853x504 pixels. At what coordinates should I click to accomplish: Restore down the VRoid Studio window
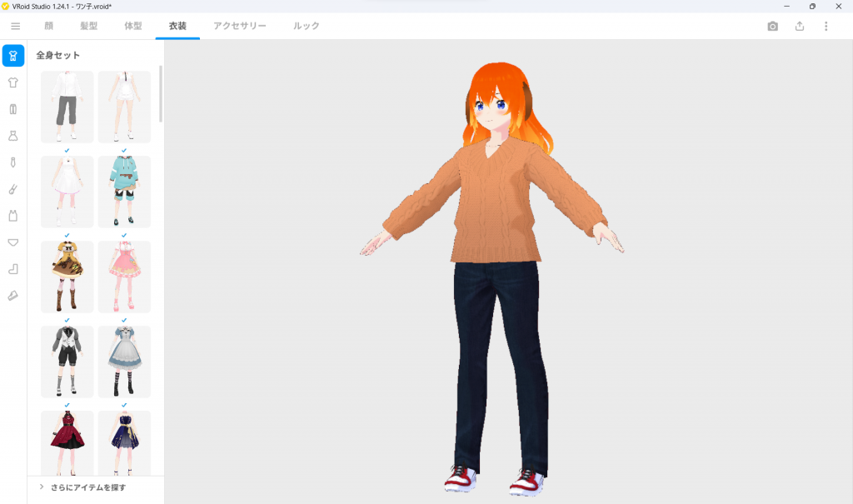[812, 6]
